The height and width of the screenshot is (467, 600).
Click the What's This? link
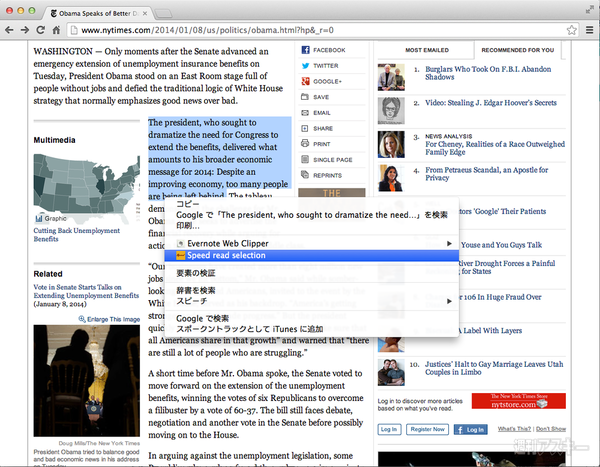point(514,429)
